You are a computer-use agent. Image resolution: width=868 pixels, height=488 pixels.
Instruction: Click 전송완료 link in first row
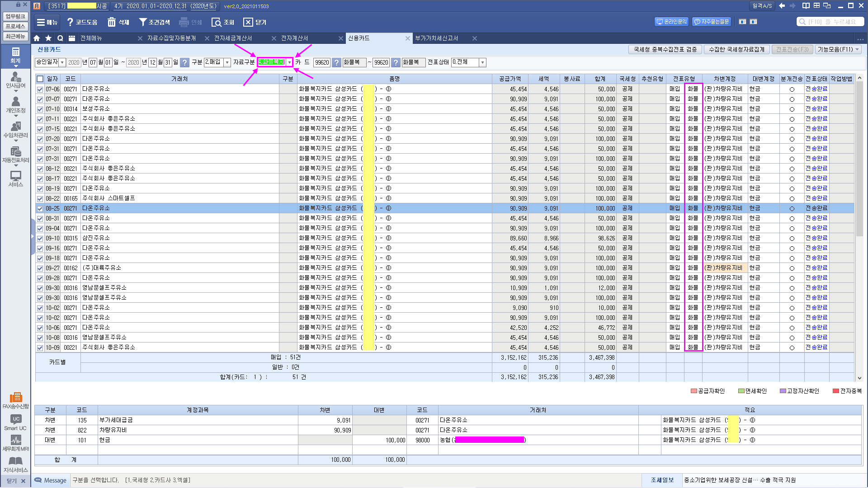coord(816,89)
